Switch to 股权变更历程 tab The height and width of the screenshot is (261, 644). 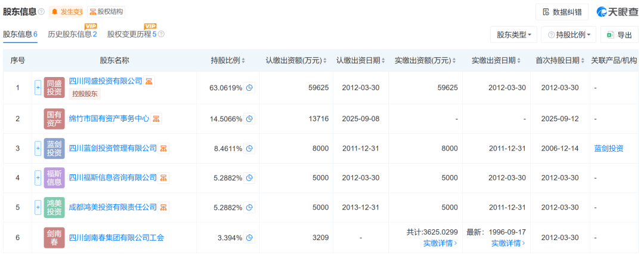click(x=132, y=34)
